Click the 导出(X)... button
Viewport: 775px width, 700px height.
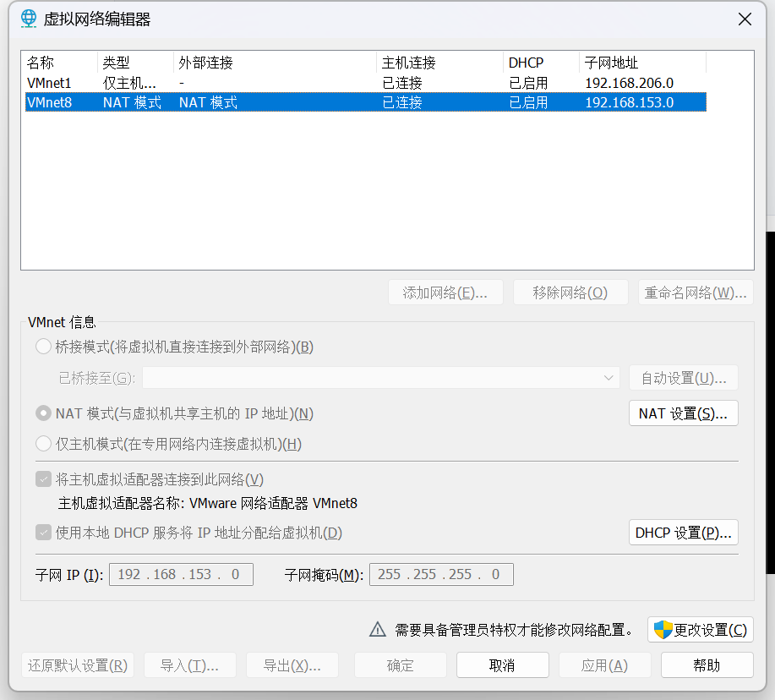point(292,665)
